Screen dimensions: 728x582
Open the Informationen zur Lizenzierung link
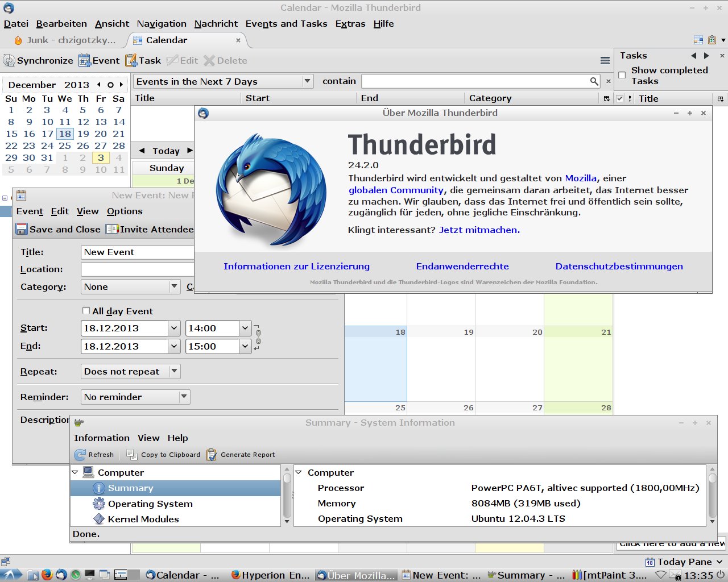pyautogui.click(x=296, y=266)
